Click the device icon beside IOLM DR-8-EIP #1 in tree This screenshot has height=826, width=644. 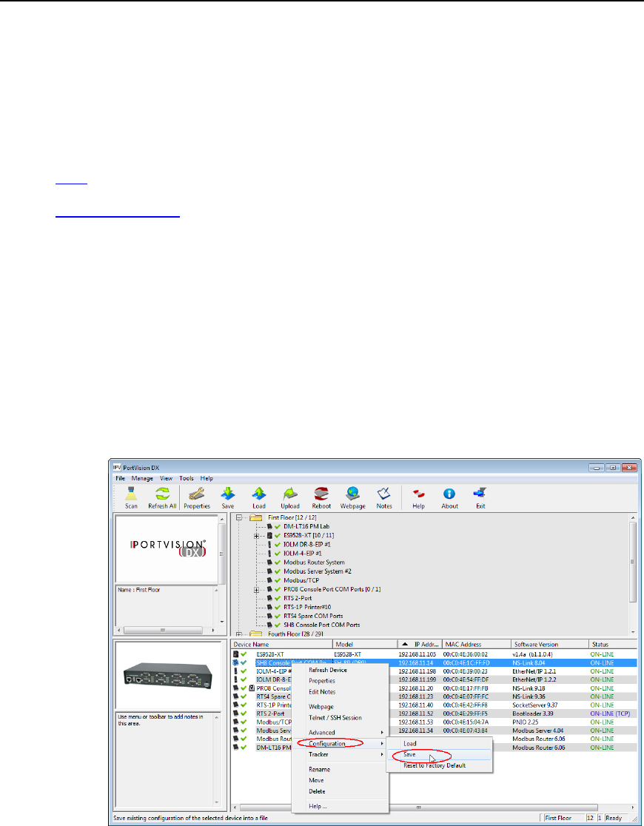click(270, 544)
